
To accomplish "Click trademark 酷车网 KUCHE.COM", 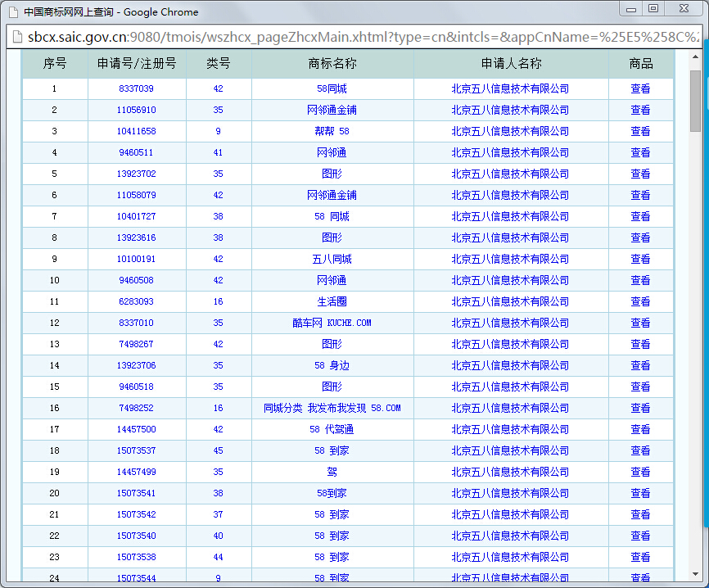I will [332, 323].
